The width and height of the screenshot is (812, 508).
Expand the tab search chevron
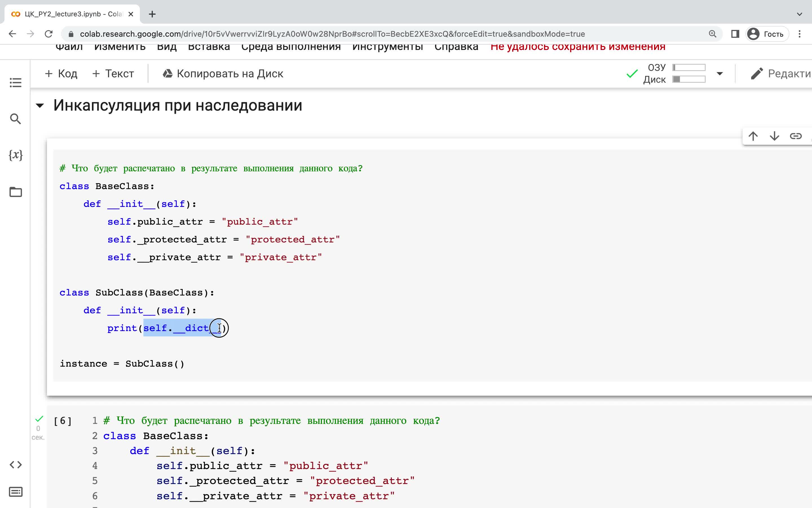pos(800,14)
